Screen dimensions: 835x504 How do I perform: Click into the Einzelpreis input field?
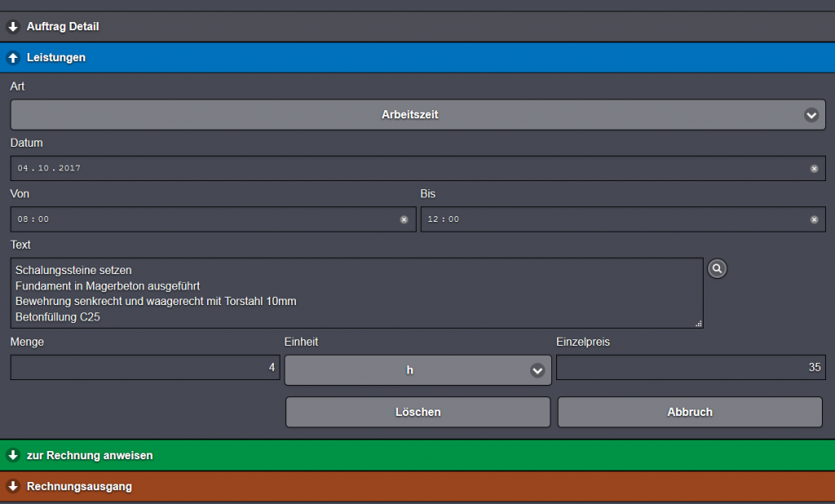point(690,368)
